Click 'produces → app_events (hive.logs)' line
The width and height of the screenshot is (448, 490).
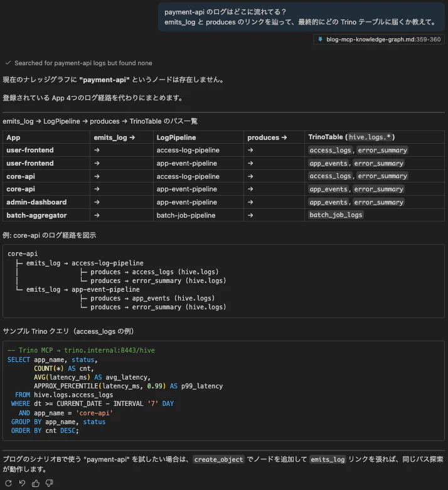click(152, 298)
